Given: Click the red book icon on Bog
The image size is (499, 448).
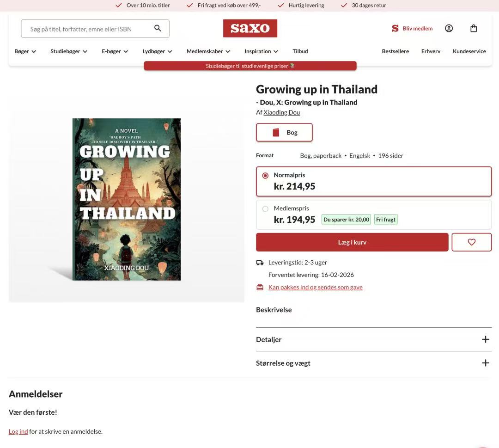Looking at the screenshot, I should 276,133.
